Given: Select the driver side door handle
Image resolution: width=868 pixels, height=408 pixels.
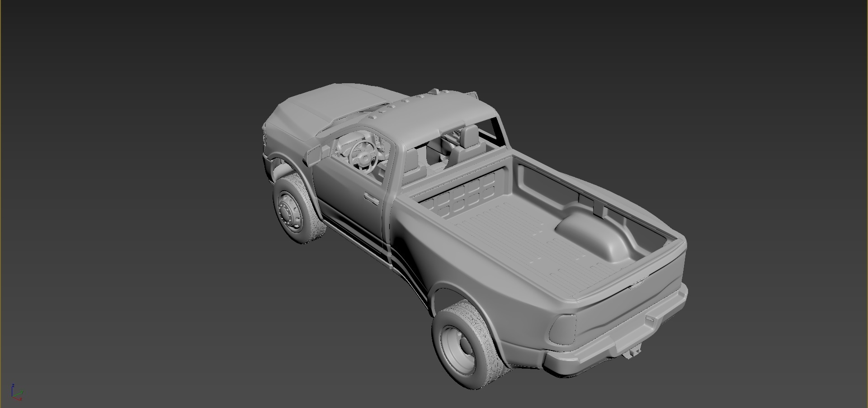Looking at the screenshot, I should pyautogui.click(x=372, y=198).
